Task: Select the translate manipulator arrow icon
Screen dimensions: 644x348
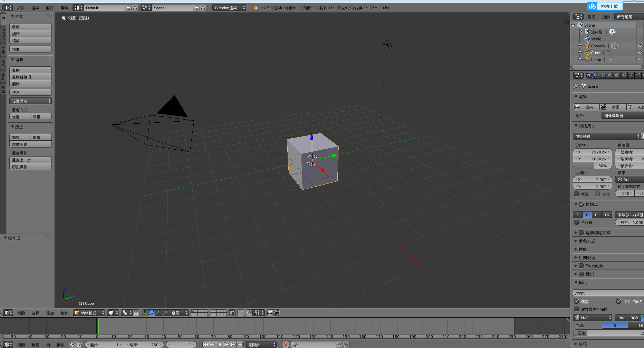Action: pyautogui.click(x=152, y=313)
